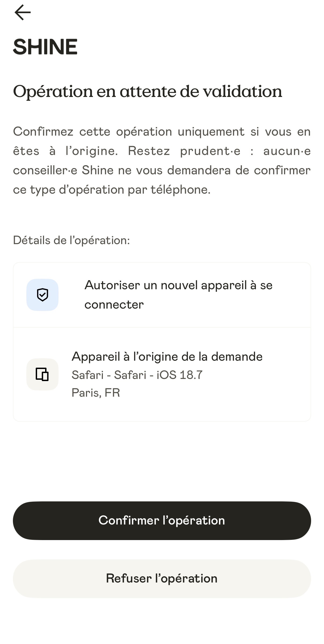Tap the 'Safari - Safari - iOS 18.7' line
This screenshot has width=324, height=644.
point(137,375)
